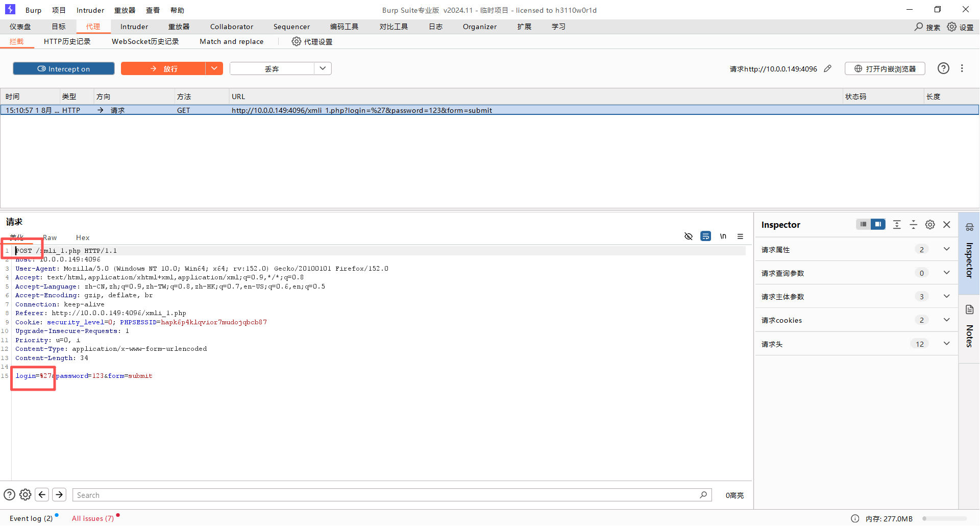
Task: Click the memory info icon in the status bar
Action: (855, 519)
